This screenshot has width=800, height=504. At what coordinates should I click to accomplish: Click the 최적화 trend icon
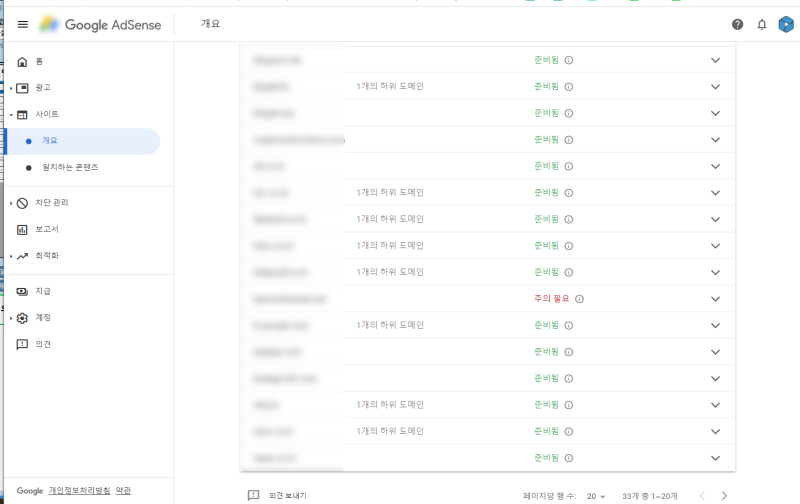point(22,256)
